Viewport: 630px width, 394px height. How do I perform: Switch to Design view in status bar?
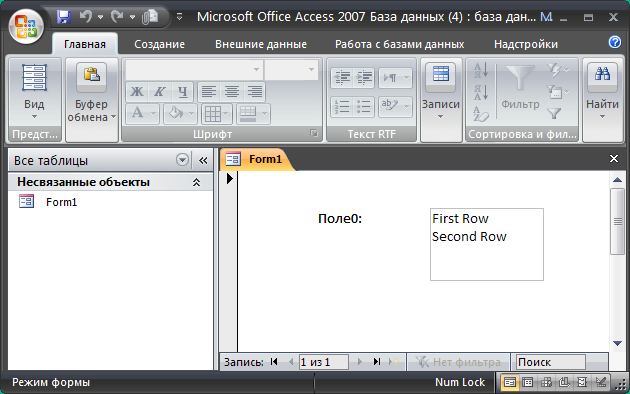(601, 382)
